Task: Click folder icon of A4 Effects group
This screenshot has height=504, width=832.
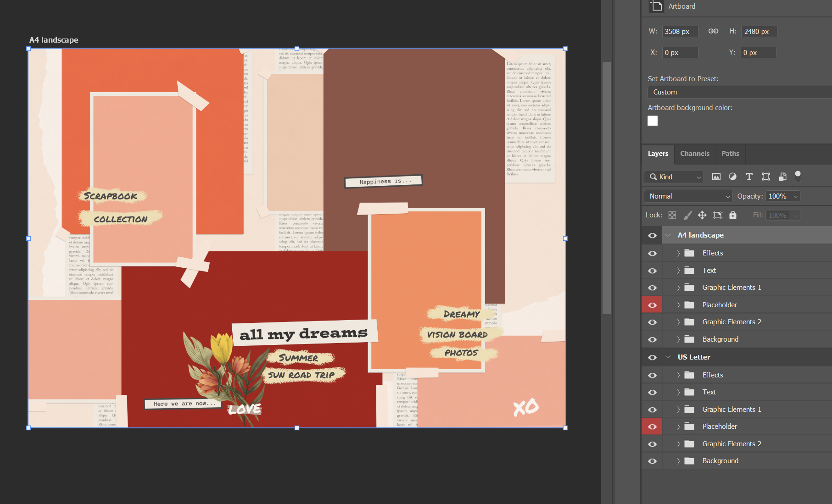Action: pos(689,253)
